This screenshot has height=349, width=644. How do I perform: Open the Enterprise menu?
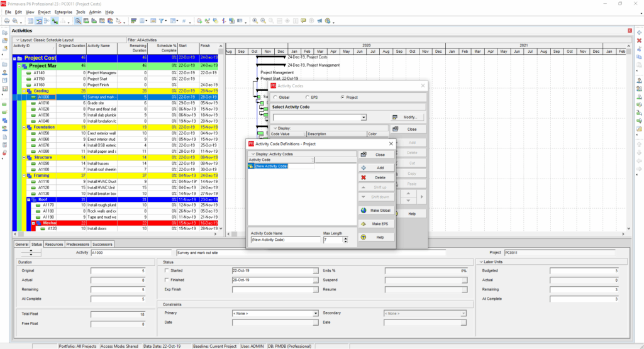pos(64,12)
